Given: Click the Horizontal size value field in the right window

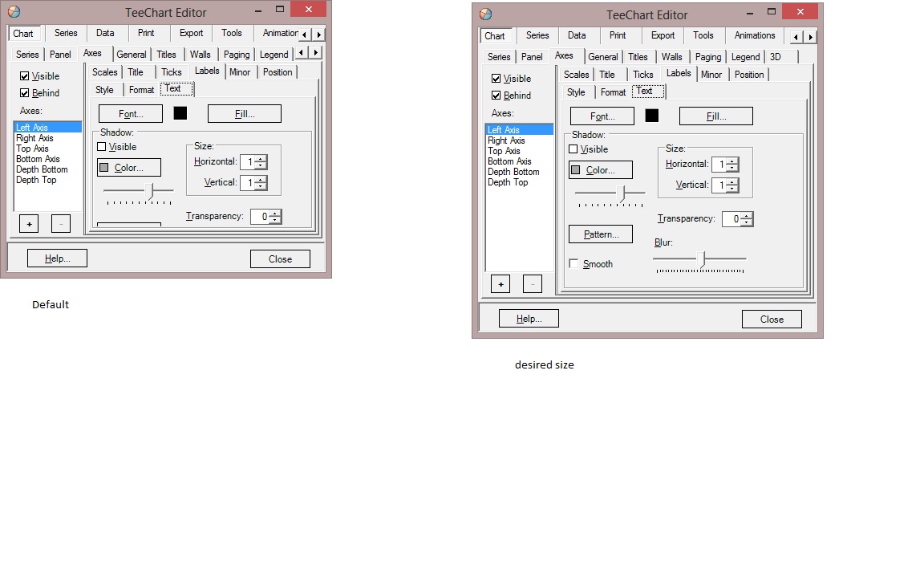Looking at the screenshot, I should point(719,164).
